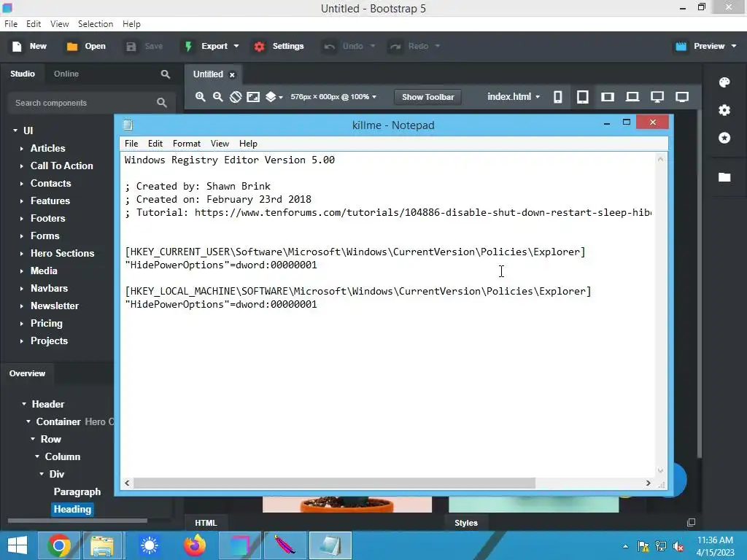Select the extra-small phone breakpoint
Screen dimensions: 747x560
click(557, 97)
